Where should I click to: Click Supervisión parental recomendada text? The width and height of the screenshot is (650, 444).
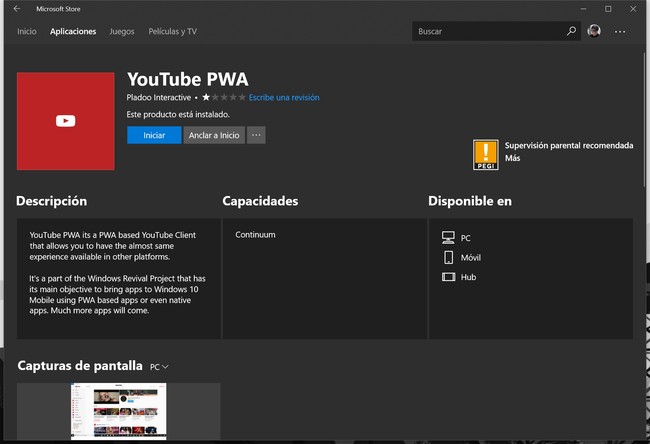click(569, 146)
